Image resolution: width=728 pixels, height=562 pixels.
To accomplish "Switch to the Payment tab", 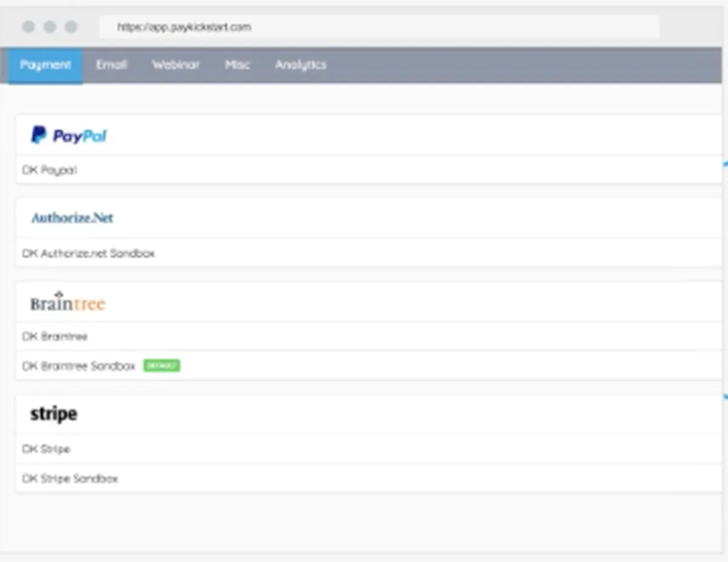I will pyautogui.click(x=45, y=65).
